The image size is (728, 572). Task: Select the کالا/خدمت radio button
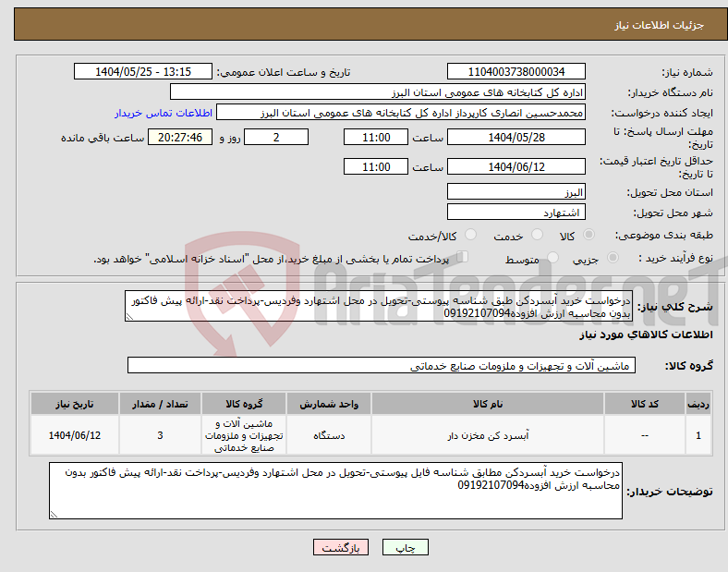tap(470, 235)
